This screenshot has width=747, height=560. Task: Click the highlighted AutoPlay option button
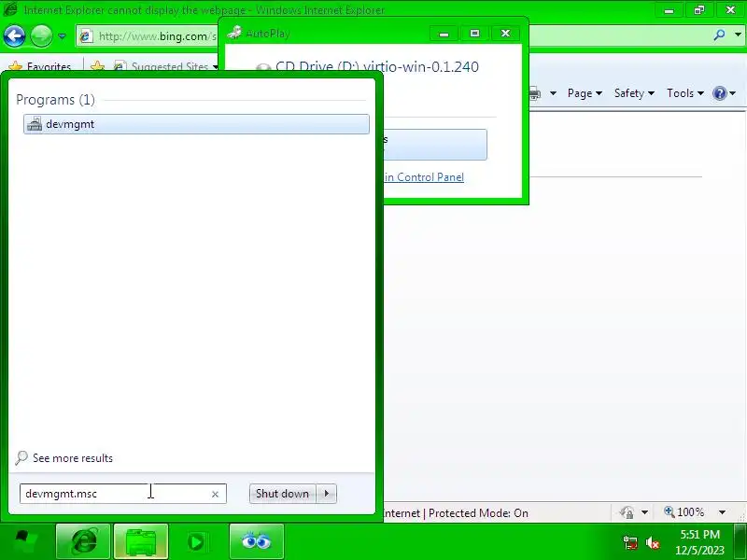pyautogui.click(x=435, y=145)
